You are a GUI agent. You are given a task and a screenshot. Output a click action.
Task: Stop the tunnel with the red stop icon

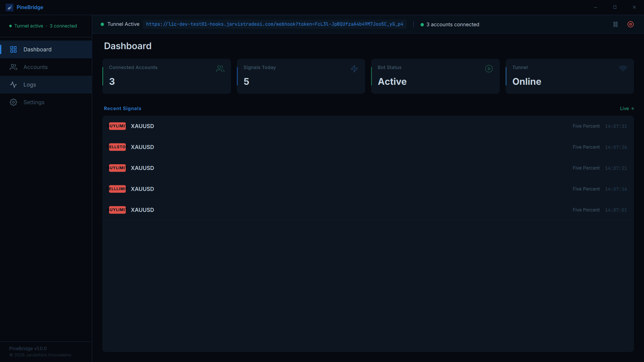click(x=631, y=24)
